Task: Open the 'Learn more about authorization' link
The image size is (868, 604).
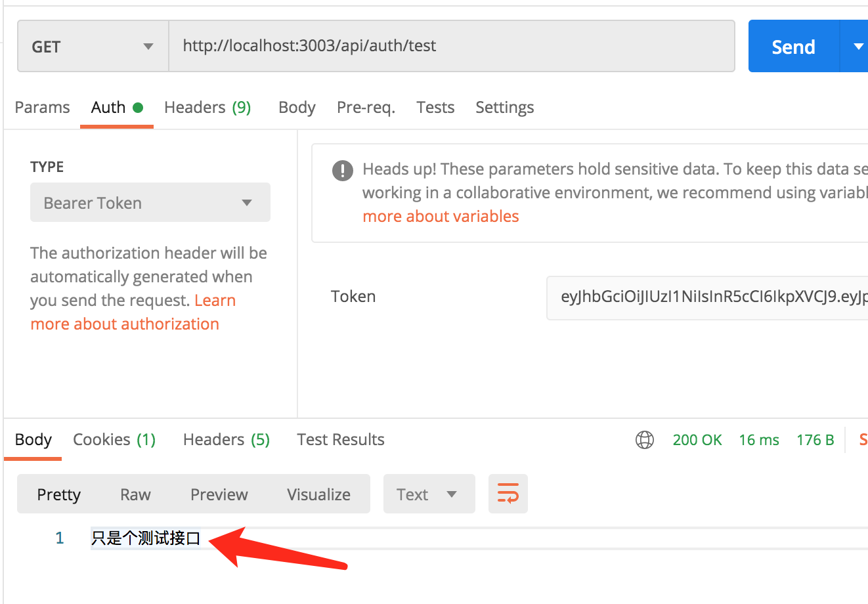Action: point(125,324)
